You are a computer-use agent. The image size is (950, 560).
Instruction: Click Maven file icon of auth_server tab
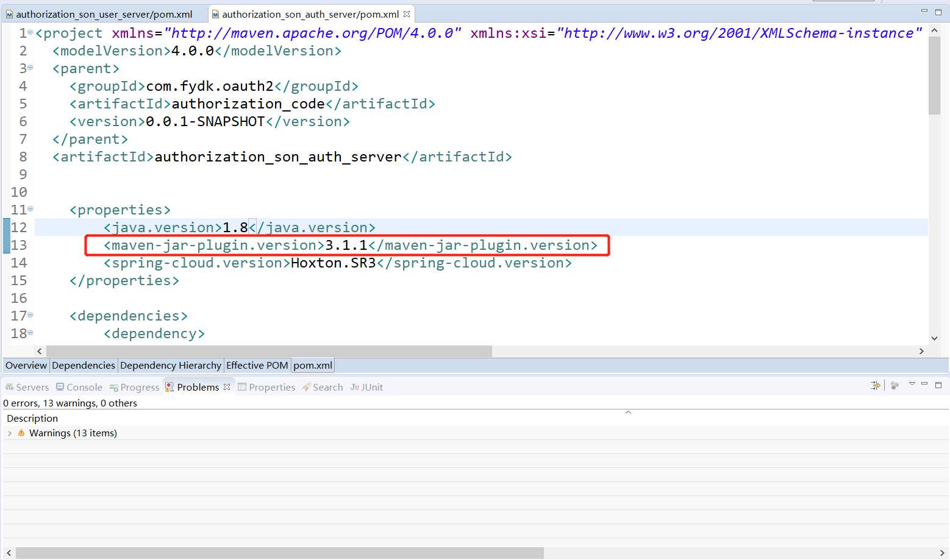215,14
